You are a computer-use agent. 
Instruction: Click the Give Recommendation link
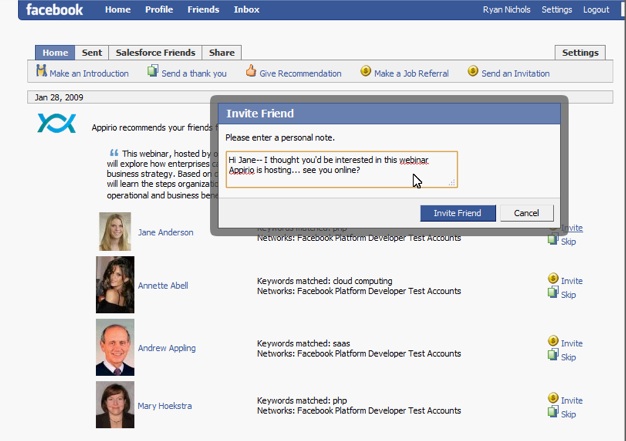pyautogui.click(x=300, y=73)
